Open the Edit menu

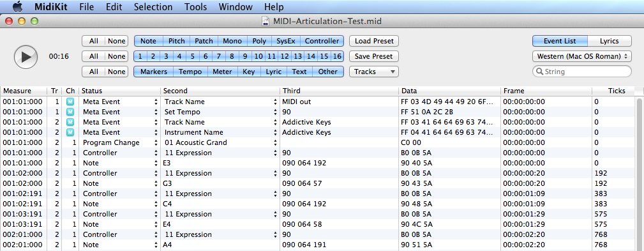tap(114, 7)
